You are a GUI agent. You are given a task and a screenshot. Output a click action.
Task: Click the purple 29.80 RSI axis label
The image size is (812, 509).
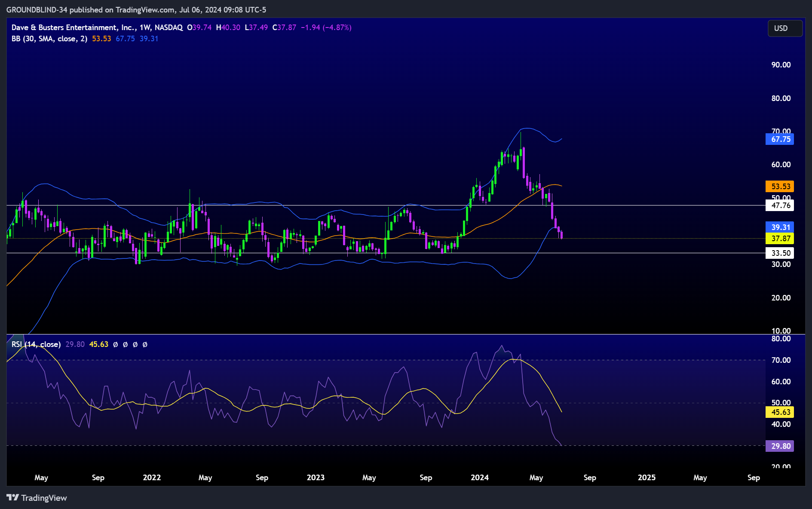click(780, 446)
